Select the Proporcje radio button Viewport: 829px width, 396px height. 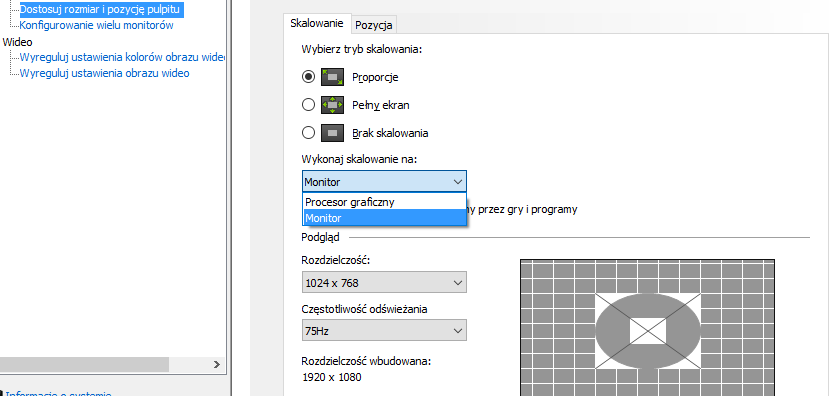308,77
